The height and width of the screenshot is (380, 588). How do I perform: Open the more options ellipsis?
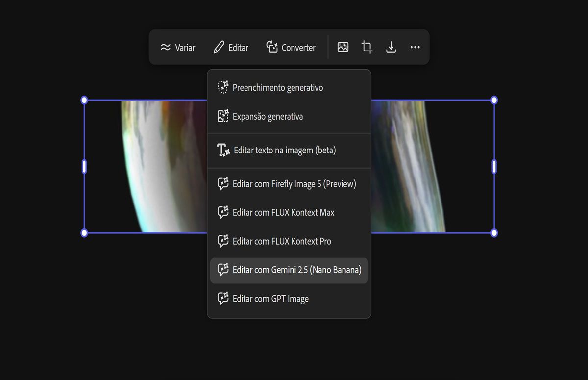click(x=415, y=47)
